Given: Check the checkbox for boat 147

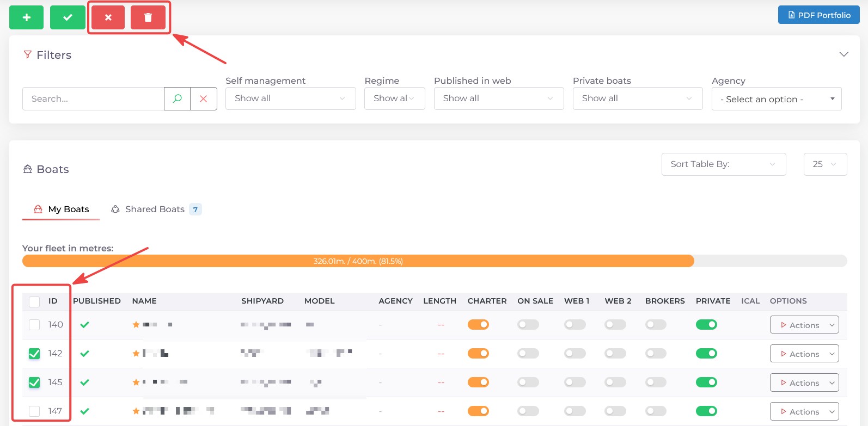Looking at the screenshot, I should (34, 411).
